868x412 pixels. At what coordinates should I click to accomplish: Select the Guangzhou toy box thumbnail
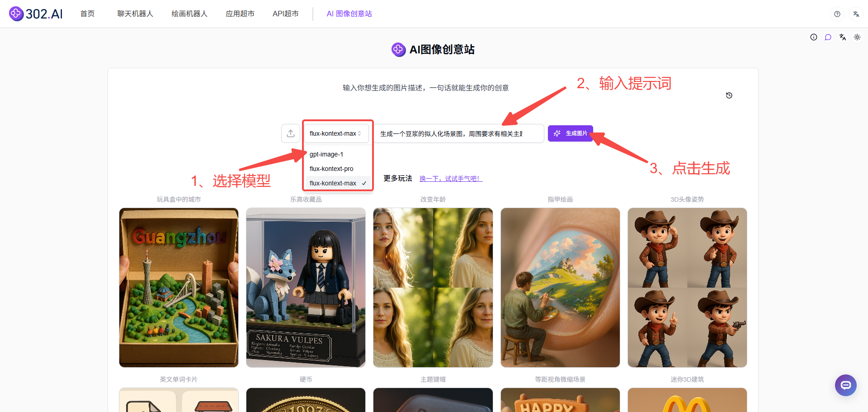[179, 287]
